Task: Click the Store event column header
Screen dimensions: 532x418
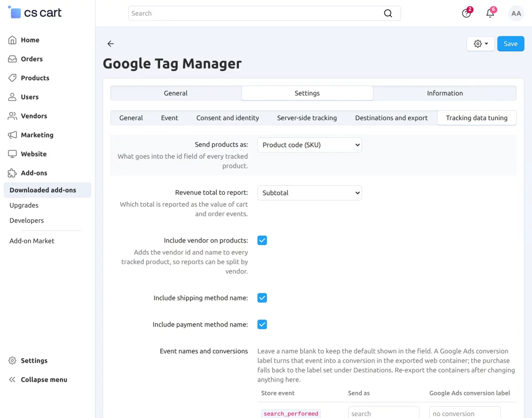Action: (x=278, y=393)
